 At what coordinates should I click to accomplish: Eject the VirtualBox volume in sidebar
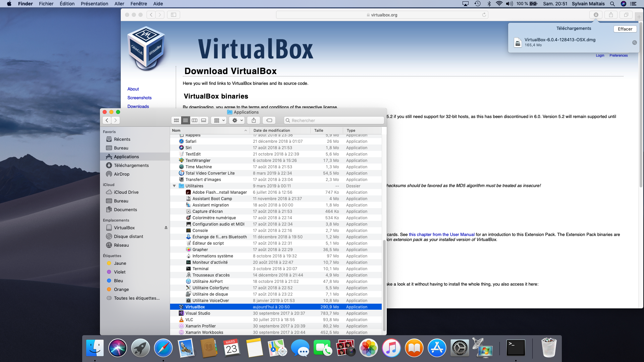166,228
